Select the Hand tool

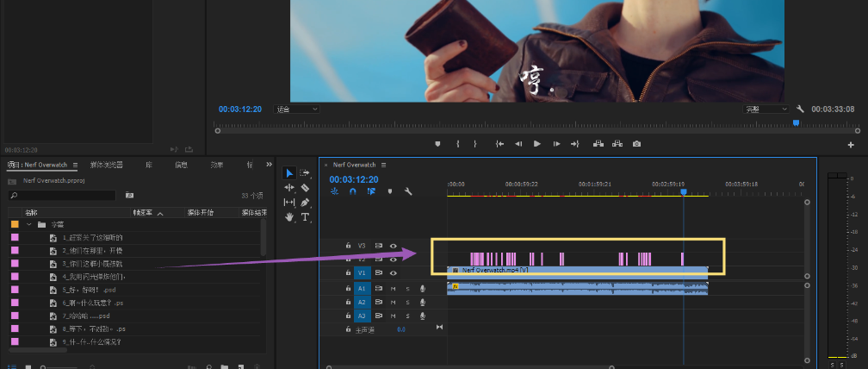[289, 217]
